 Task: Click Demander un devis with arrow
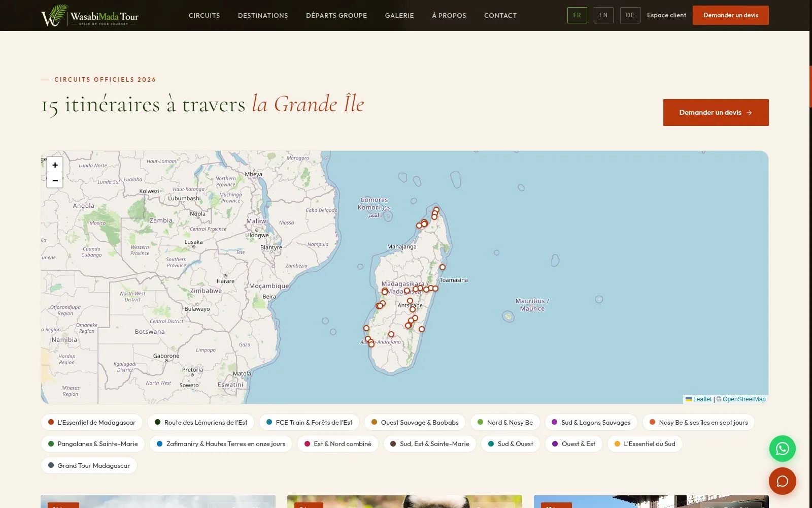[716, 112]
